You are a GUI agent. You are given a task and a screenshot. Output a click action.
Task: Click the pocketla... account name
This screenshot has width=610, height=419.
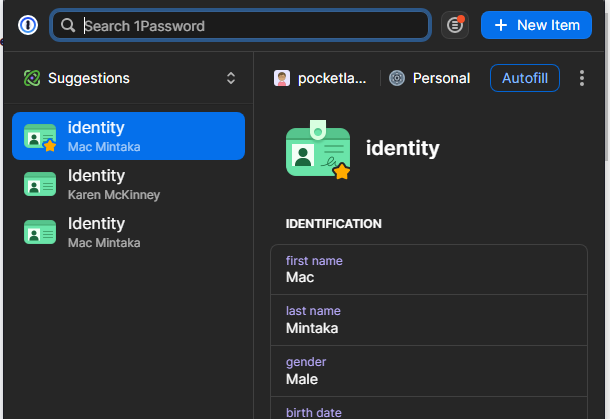pos(332,79)
